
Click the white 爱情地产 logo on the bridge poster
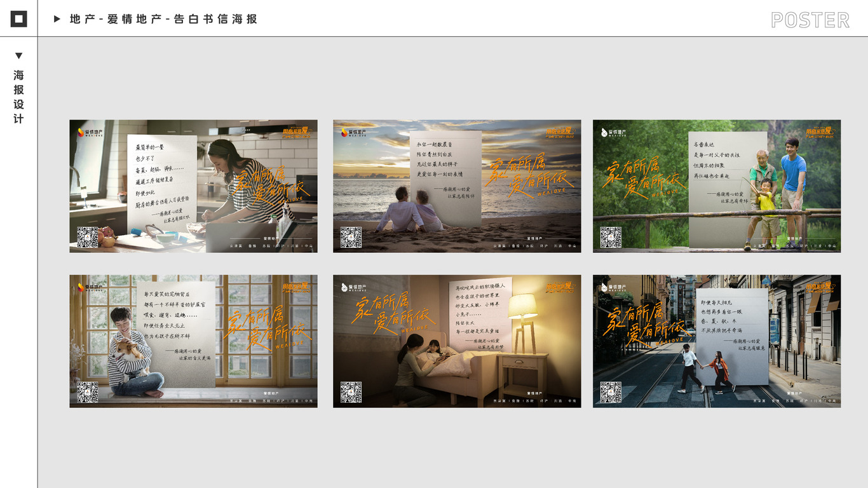[614, 133]
